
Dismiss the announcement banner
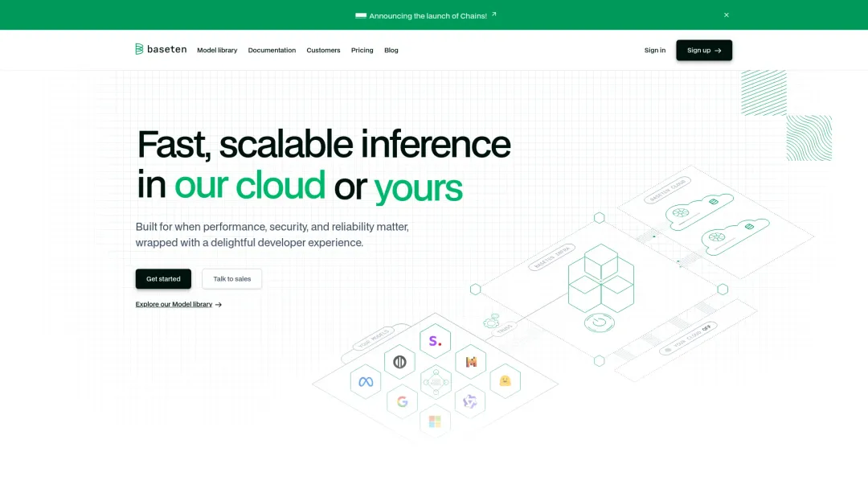(x=727, y=15)
